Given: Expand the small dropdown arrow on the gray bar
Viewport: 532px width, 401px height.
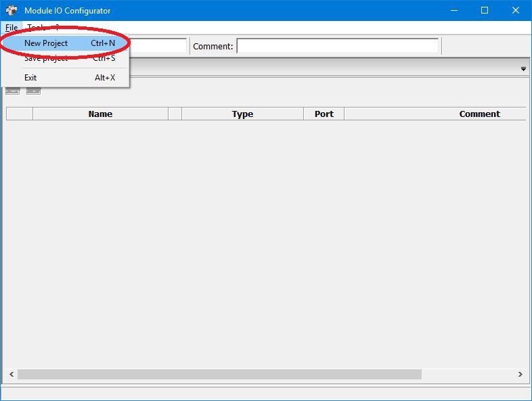Looking at the screenshot, I should (523, 69).
